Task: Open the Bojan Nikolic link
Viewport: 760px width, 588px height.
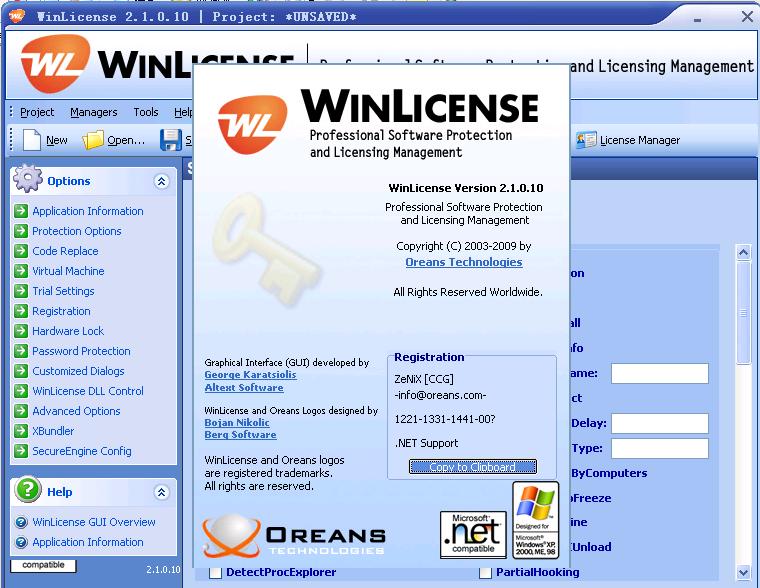Action: (x=237, y=422)
